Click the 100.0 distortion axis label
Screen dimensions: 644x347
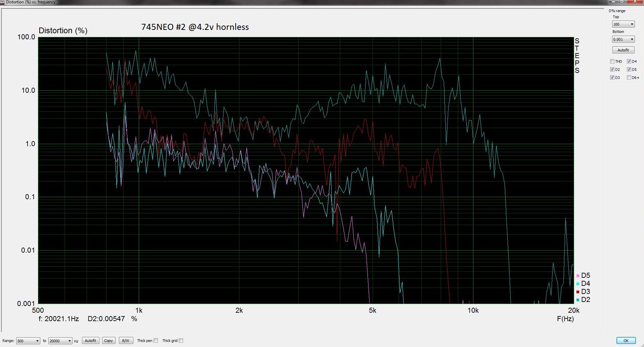pyautogui.click(x=26, y=37)
